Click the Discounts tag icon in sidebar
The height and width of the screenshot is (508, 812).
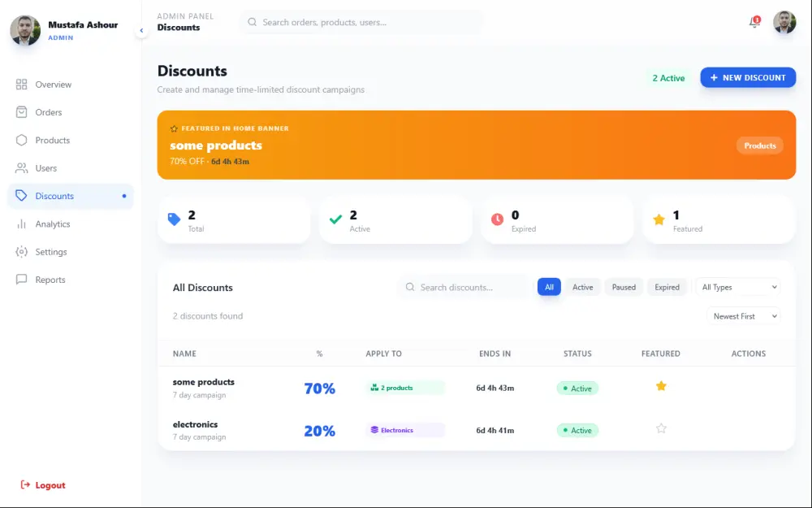pos(21,196)
